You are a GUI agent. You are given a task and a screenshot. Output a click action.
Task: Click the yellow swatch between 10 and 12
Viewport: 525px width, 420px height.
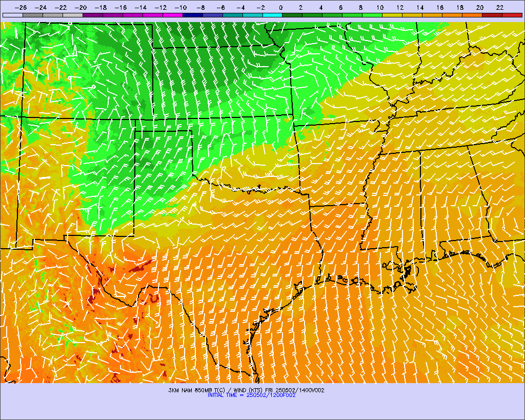[392, 15]
